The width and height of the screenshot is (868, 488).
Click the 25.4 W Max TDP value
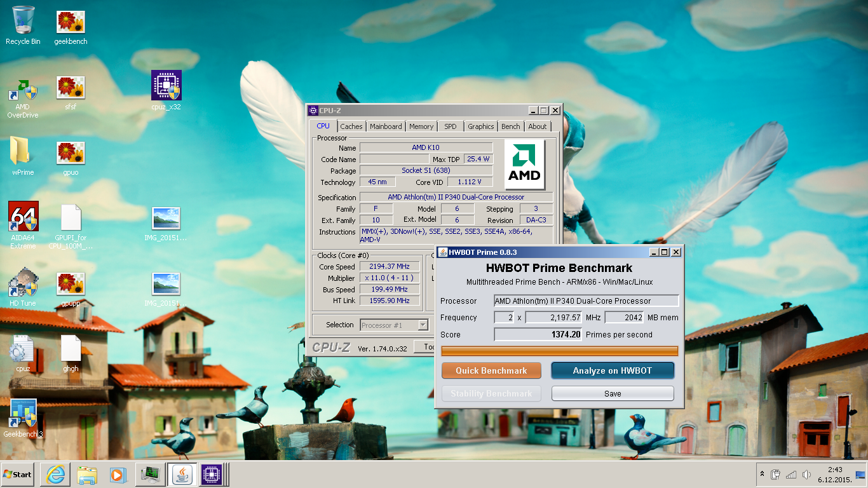pyautogui.click(x=478, y=159)
